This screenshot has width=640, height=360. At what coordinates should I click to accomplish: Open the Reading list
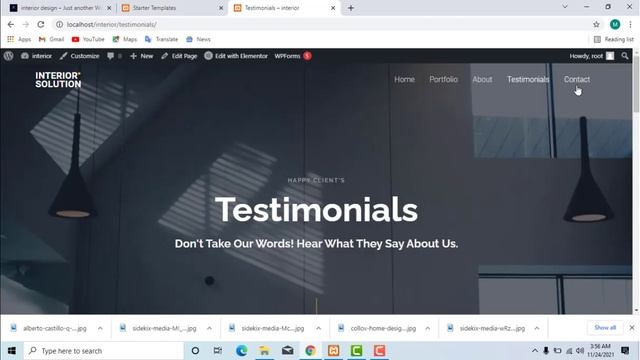point(613,39)
